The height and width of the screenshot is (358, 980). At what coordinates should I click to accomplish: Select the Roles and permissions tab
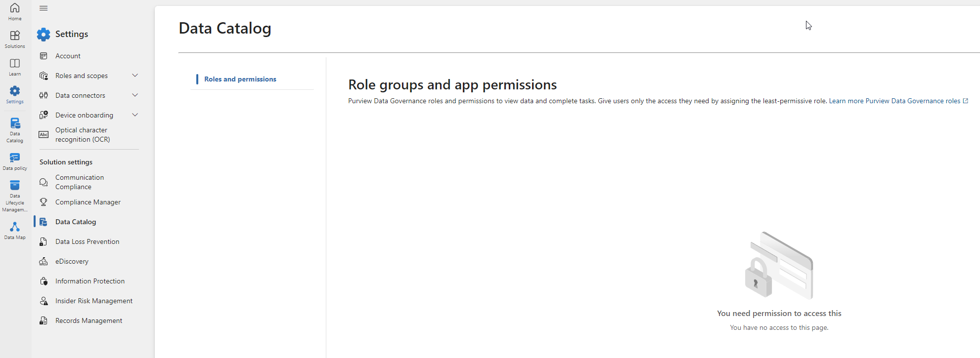tap(240, 79)
